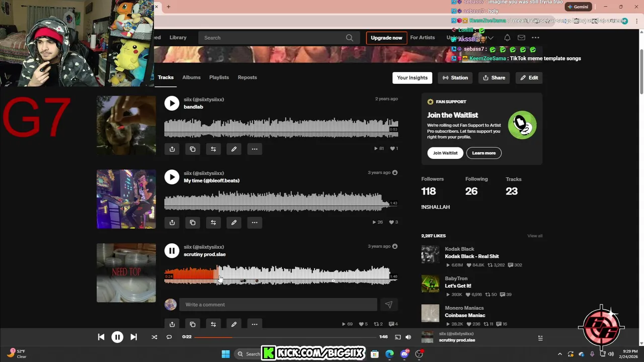This screenshot has width=644, height=362.
Task: Play the bandlab track
Action: [172, 103]
